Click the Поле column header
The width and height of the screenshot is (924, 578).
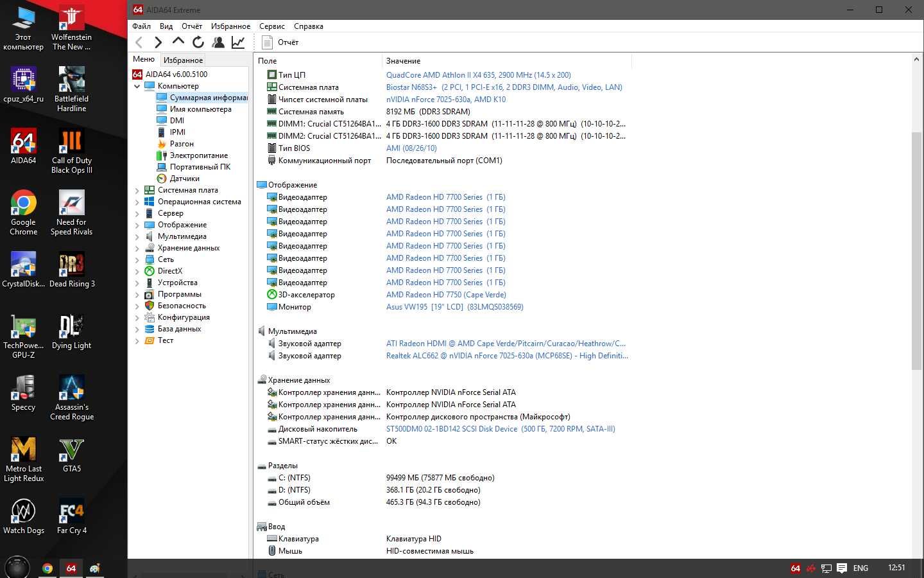point(318,61)
